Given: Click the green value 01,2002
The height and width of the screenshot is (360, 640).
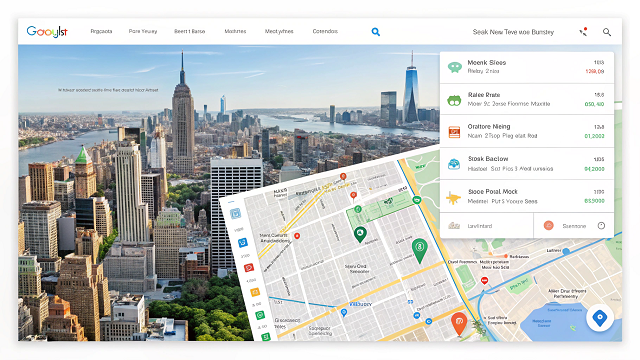Looking at the screenshot, I should tap(594, 136).
